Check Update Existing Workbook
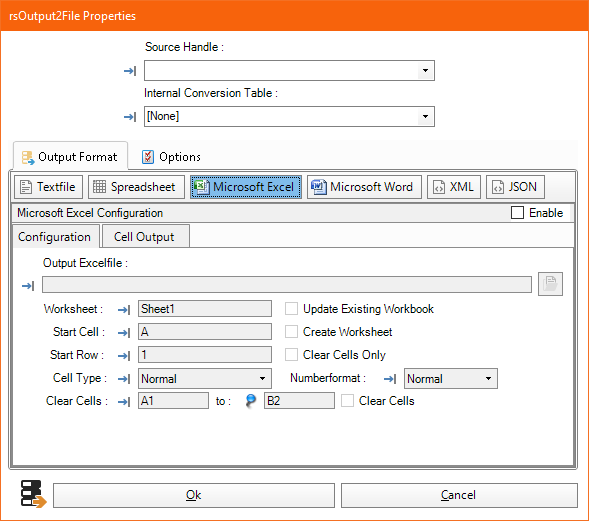Viewport: 589px width, 521px height. 291,309
